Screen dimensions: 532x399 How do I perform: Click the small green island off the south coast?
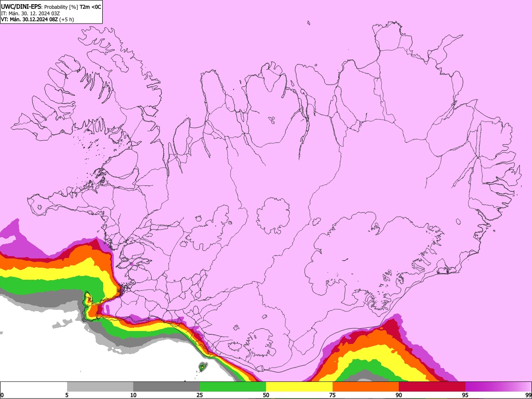(x=203, y=367)
